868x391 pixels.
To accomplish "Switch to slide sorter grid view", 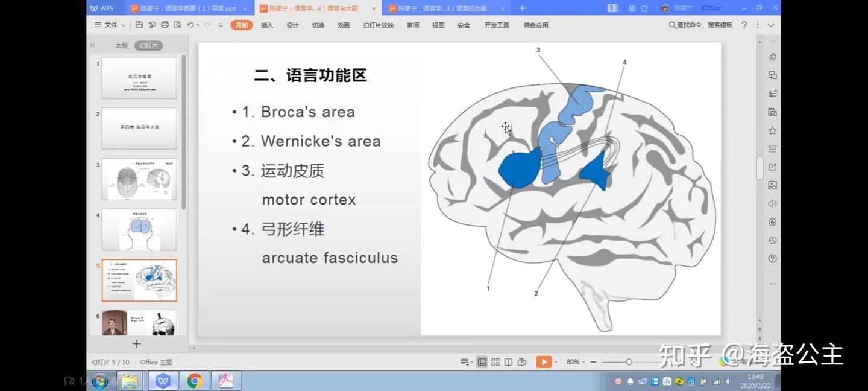I will [495, 362].
